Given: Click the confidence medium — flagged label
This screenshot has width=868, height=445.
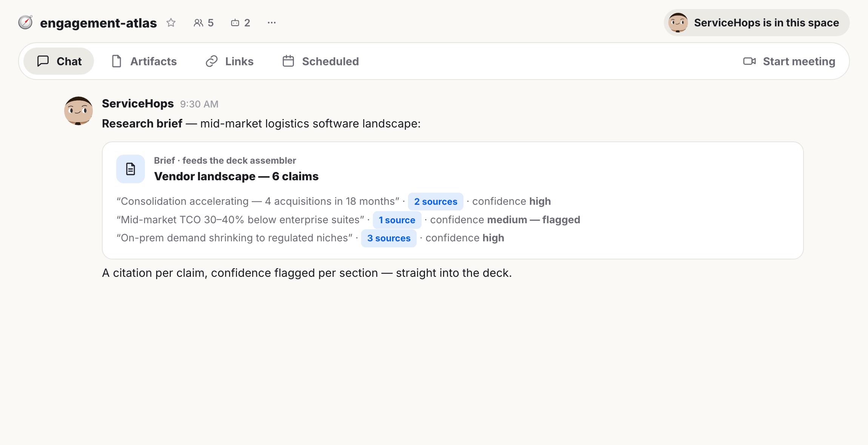Looking at the screenshot, I should pos(505,220).
